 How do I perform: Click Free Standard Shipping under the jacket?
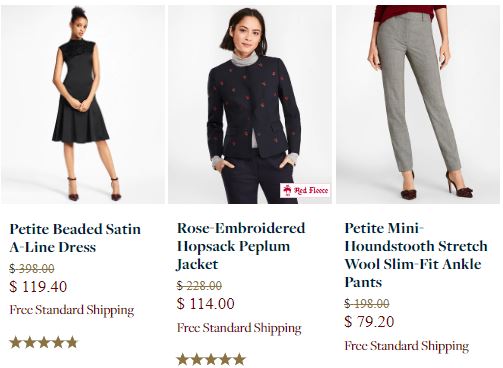coord(239,328)
